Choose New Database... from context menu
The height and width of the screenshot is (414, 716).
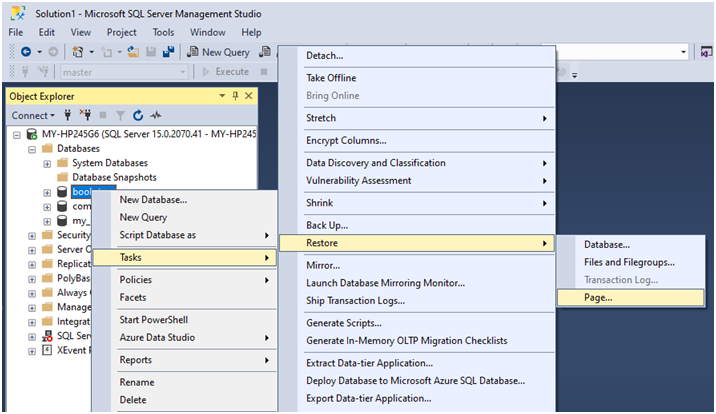[x=184, y=200]
